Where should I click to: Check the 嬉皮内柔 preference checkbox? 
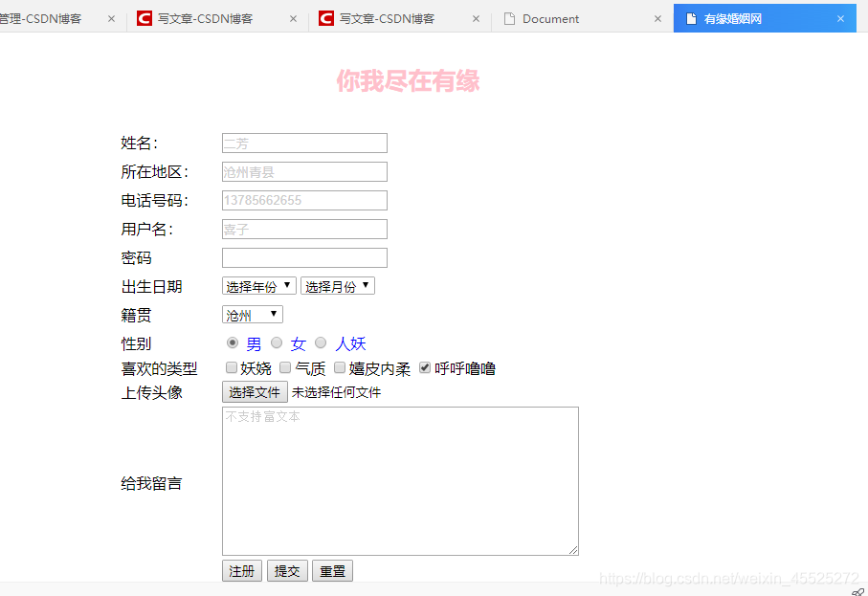pos(340,367)
